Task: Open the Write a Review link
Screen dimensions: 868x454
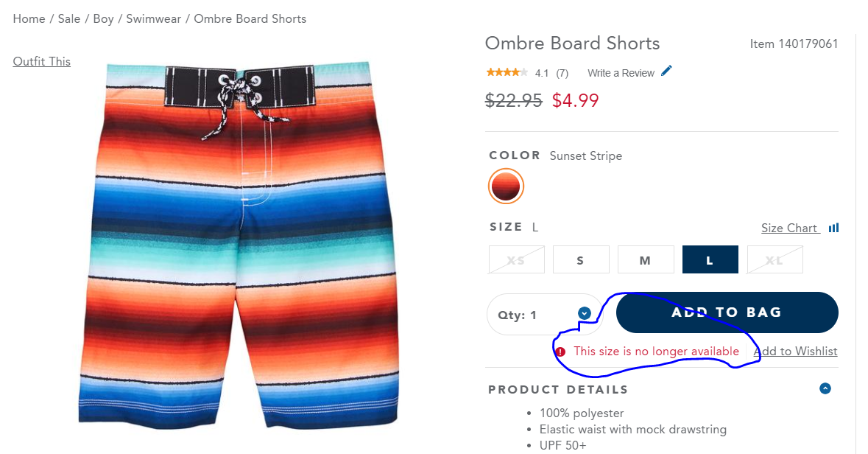Action: click(x=621, y=73)
